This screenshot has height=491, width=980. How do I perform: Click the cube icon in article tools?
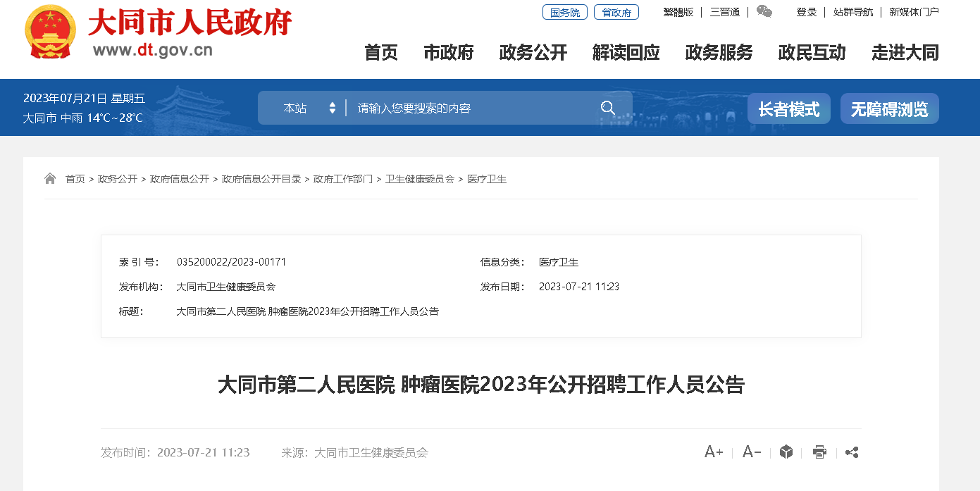(x=786, y=452)
